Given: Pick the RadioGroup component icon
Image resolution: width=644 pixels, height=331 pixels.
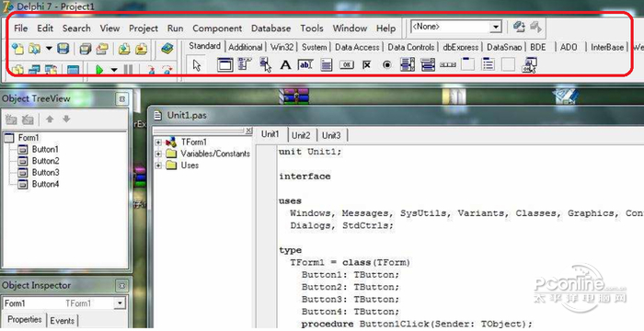Looking at the screenshot, I should 488,64.
